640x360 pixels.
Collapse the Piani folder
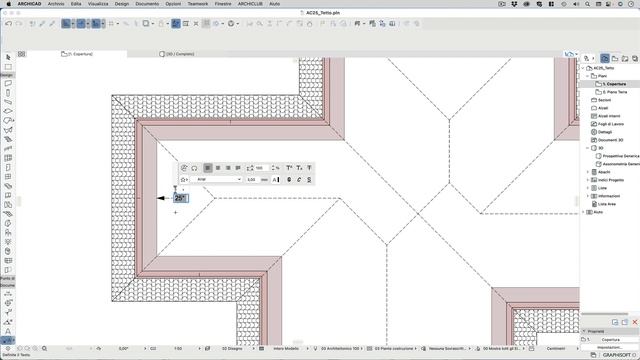588,76
